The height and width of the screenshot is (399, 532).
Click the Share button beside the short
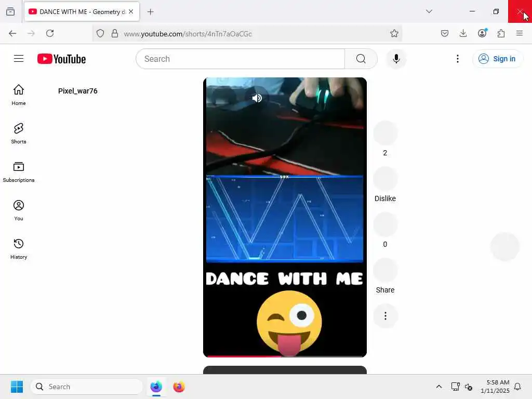pyautogui.click(x=385, y=270)
